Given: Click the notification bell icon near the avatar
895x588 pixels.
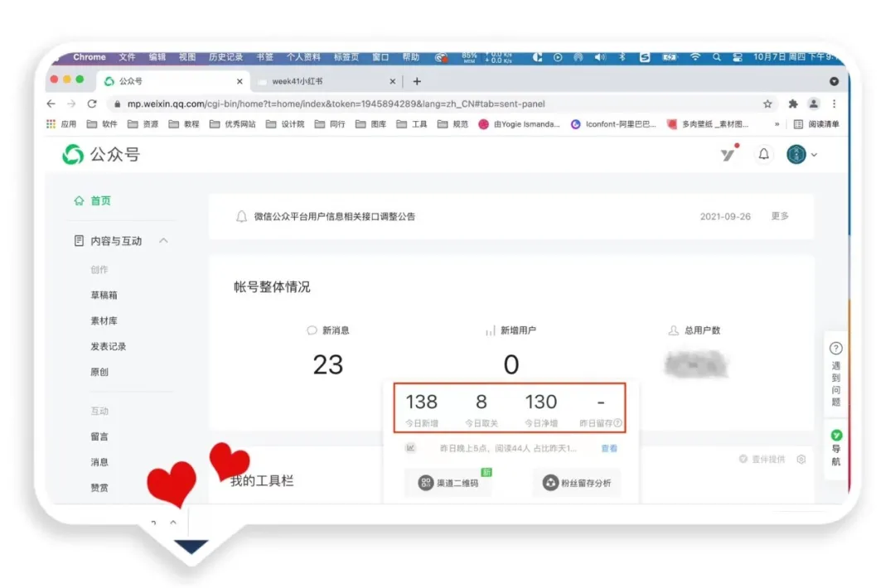Looking at the screenshot, I should click(763, 154).
